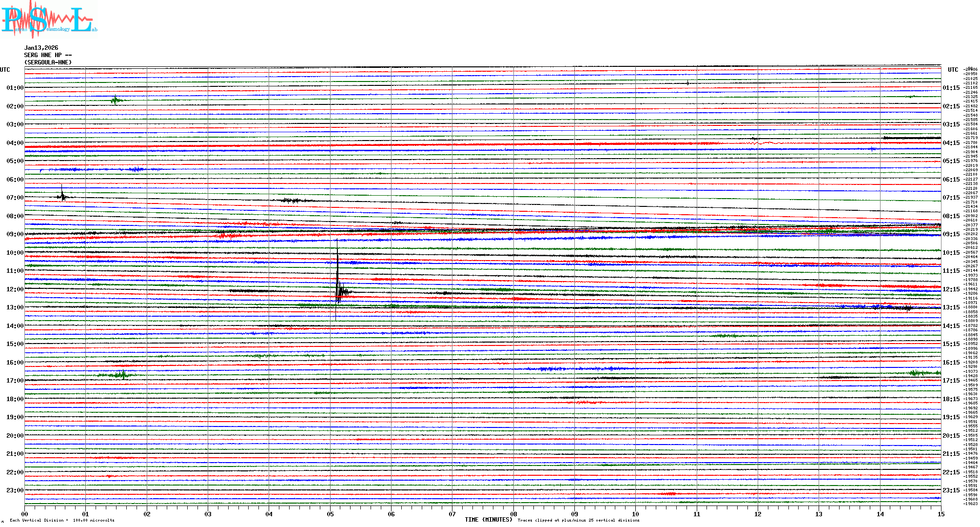Click the green event burst near 01:45
Screen dimensions: 980x527
(x=115, y=101)
